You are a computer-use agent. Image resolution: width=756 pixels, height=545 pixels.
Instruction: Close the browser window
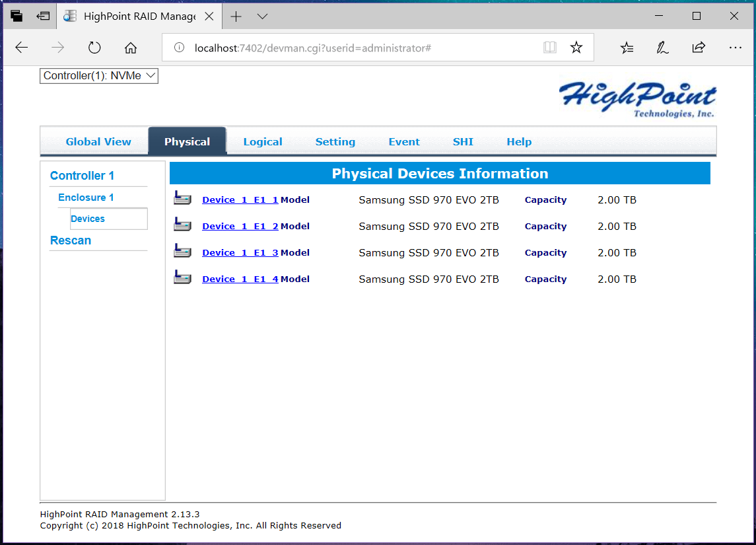coord(734,16)
